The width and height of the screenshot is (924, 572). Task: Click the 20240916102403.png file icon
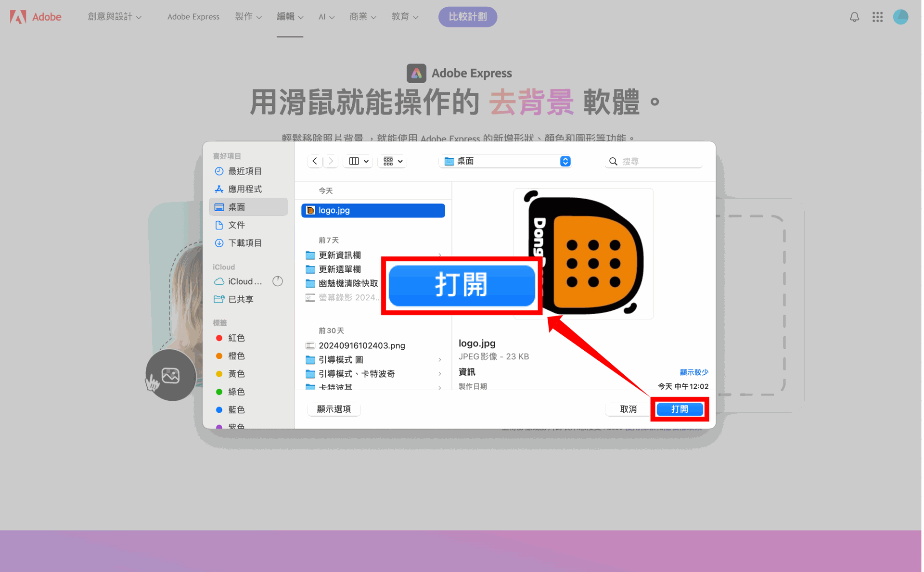point(310,345)
